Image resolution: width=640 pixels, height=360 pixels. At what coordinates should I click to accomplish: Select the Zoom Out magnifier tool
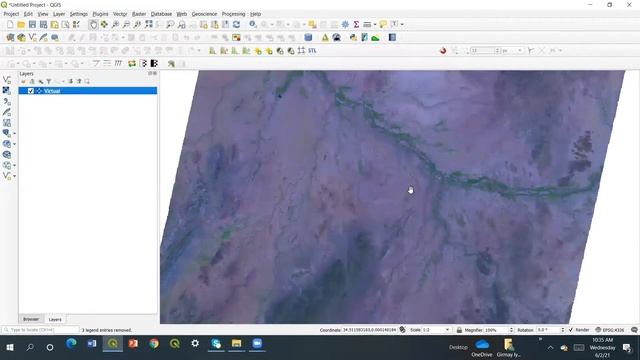tap(127, 24)
